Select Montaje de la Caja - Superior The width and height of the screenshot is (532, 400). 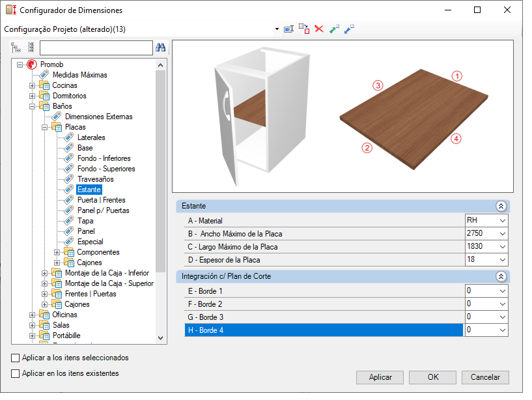[109, 283]
